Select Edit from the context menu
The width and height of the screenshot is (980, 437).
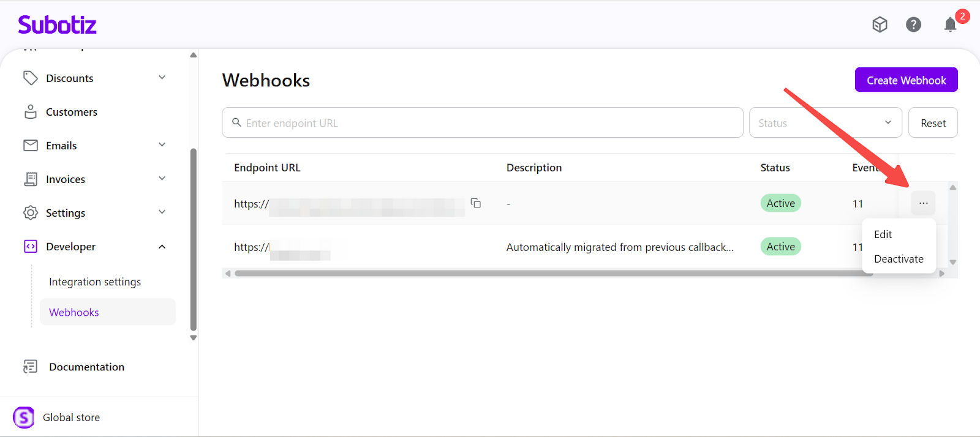point(883,234)
